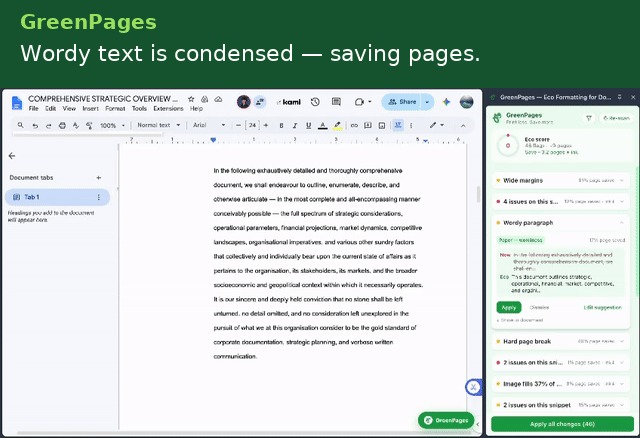Add a new document tab
This screenshot has height=438, width=640.
click(98, 178)
